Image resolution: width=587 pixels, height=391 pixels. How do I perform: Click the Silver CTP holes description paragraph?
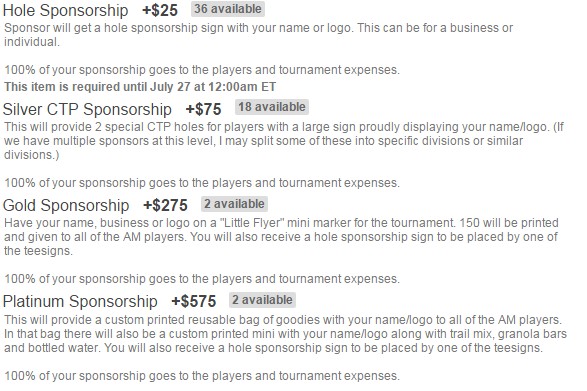pos(284,141)
